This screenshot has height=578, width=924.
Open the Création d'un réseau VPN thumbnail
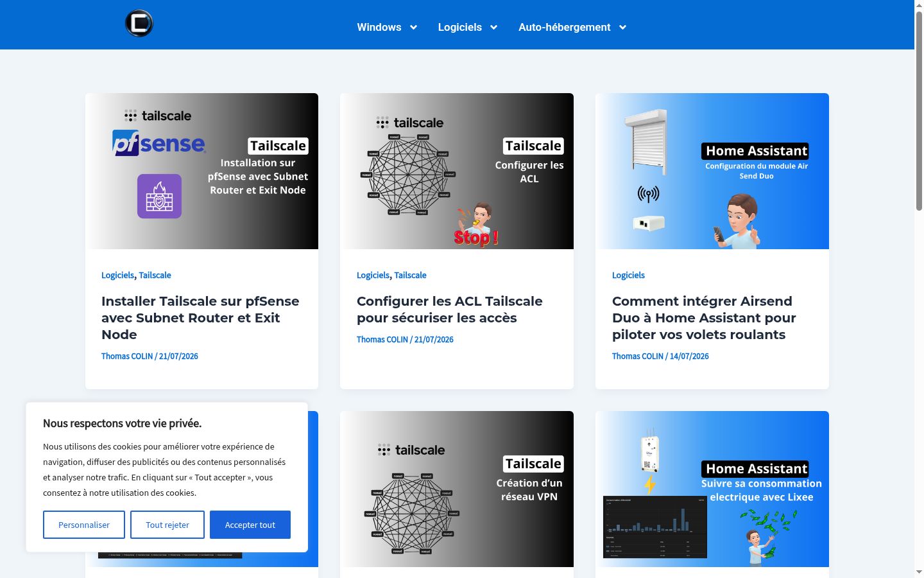tap(457, 489)
